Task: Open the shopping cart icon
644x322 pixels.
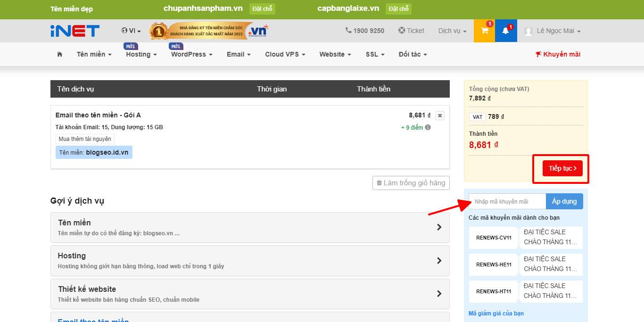Action: pyautogui.click(x=484, y=31)
